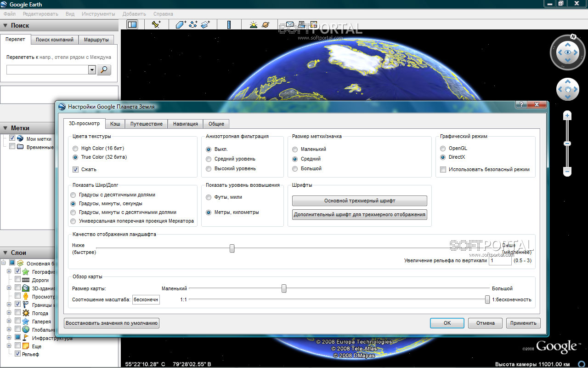Click the scale ratio slider handle
The image size is (588, 368).
coord(487,299)
